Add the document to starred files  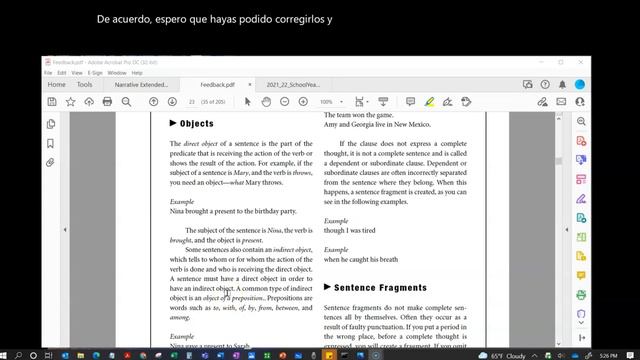click(x=71, y=102)
